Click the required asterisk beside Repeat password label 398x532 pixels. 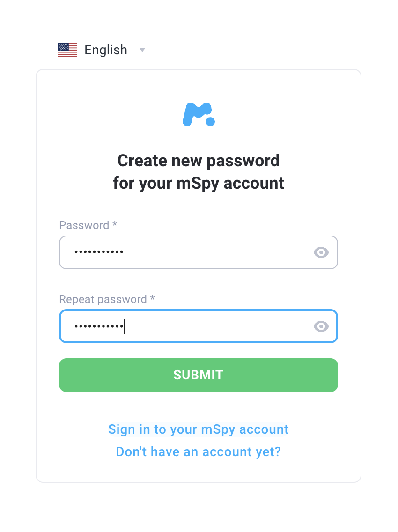coord(152,297)
